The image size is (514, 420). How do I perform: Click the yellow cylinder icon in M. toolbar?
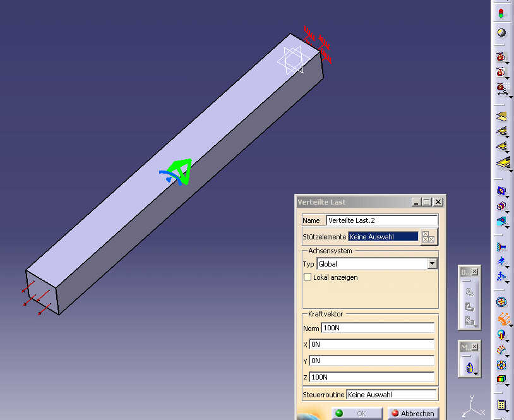click(469, 368)
